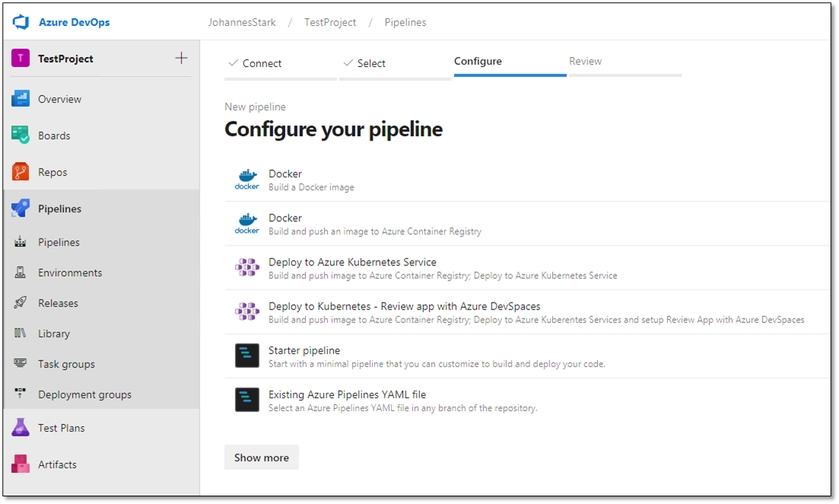Open Task groups in the sidebar

pyautogui.click(x=101, y=364)
